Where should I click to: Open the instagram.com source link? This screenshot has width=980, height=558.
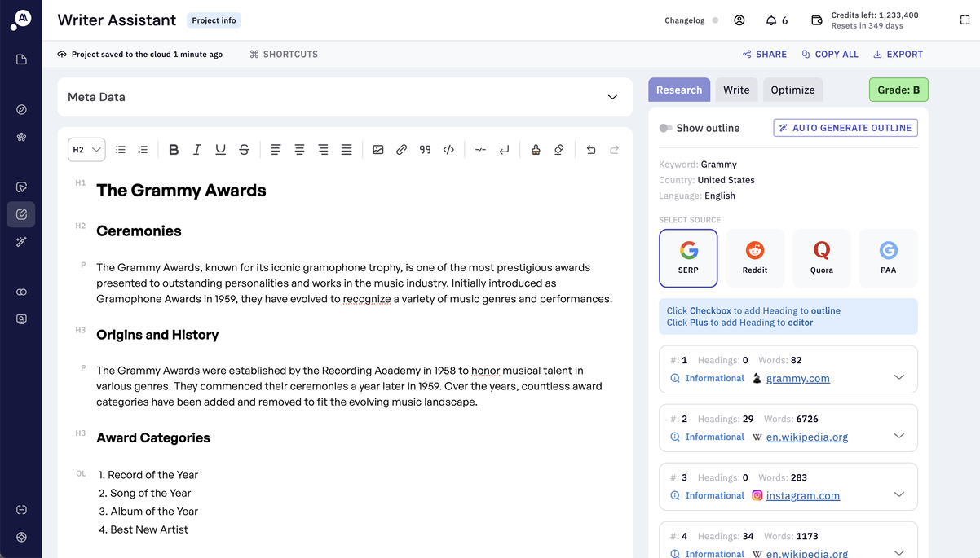tap(802, 495)
